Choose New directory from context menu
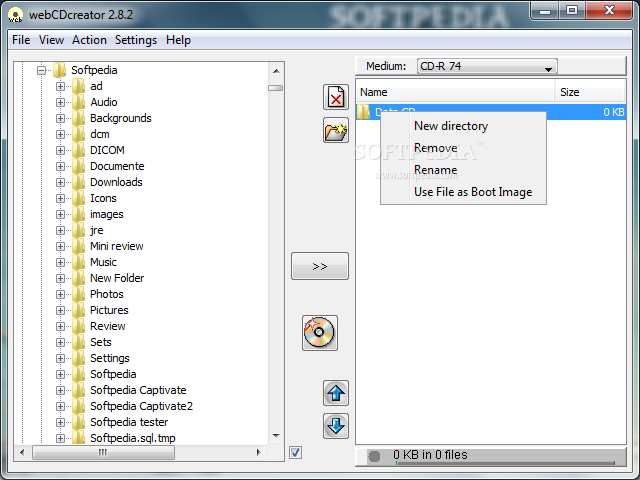Viewport: 640px width, 480px height. pos(463,126)
